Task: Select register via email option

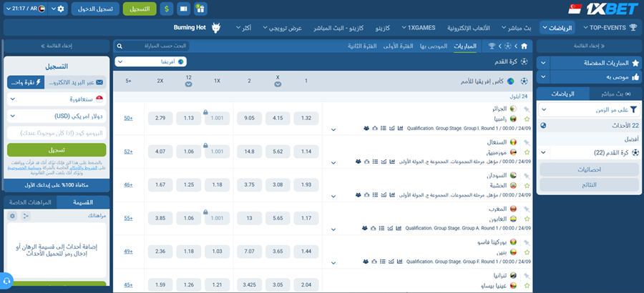Action: (x=75, y=82)
